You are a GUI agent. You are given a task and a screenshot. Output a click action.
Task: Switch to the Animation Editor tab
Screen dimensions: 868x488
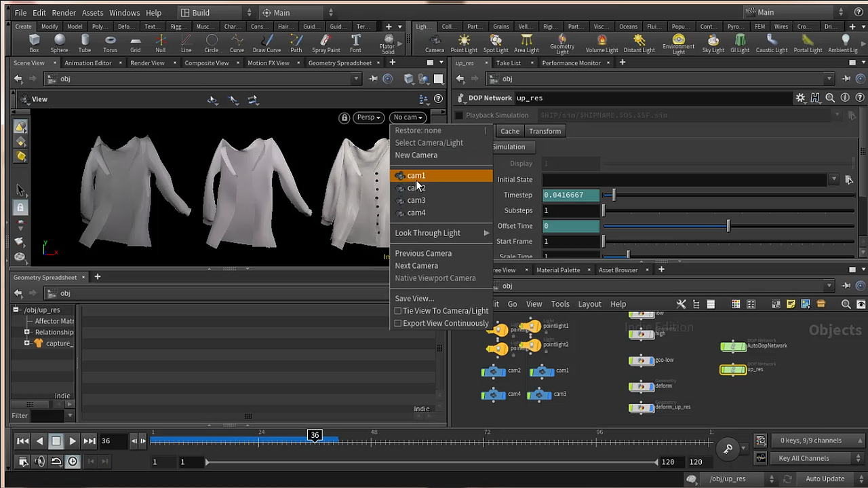pos(88,63)
